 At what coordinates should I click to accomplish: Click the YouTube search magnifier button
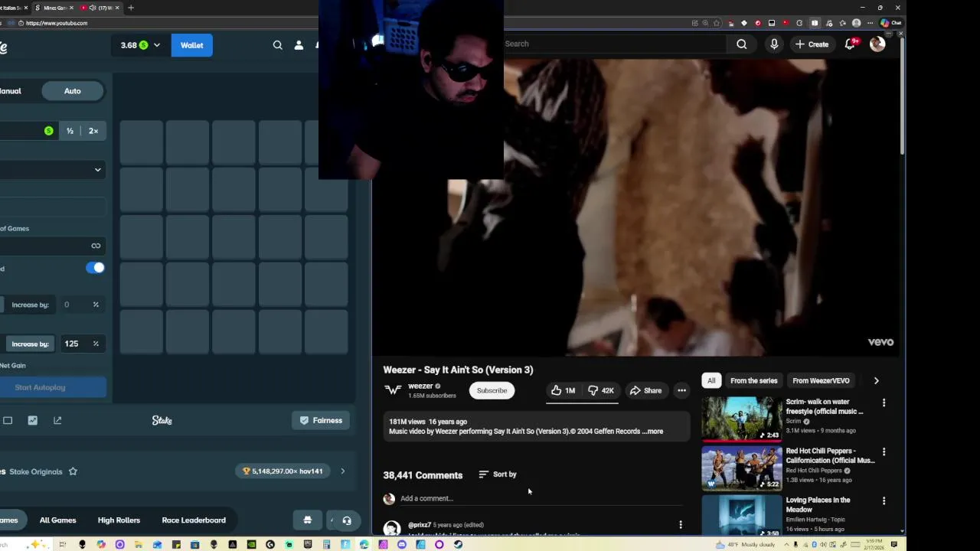[x=742, y=44]
